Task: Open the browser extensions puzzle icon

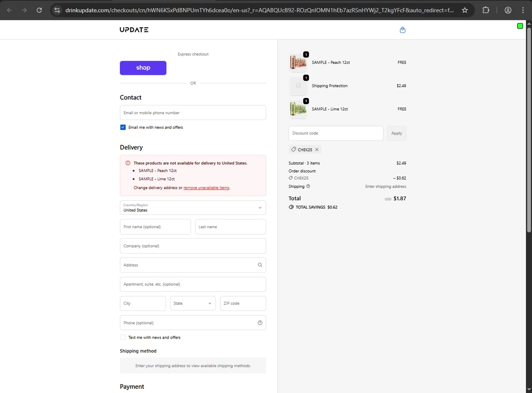Action: (486, 10)
